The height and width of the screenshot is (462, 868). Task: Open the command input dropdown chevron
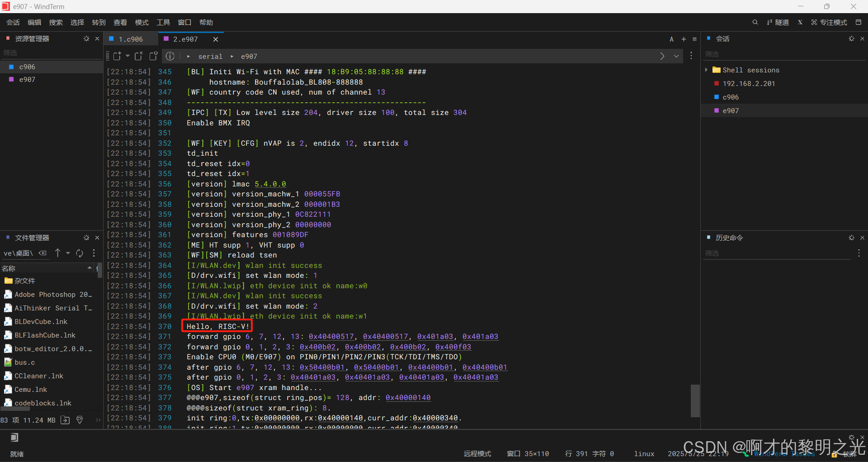click(x=676, y=56)
